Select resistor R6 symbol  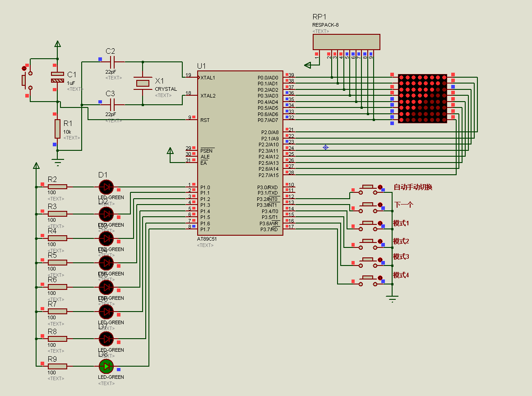click(x=57, y=287)
